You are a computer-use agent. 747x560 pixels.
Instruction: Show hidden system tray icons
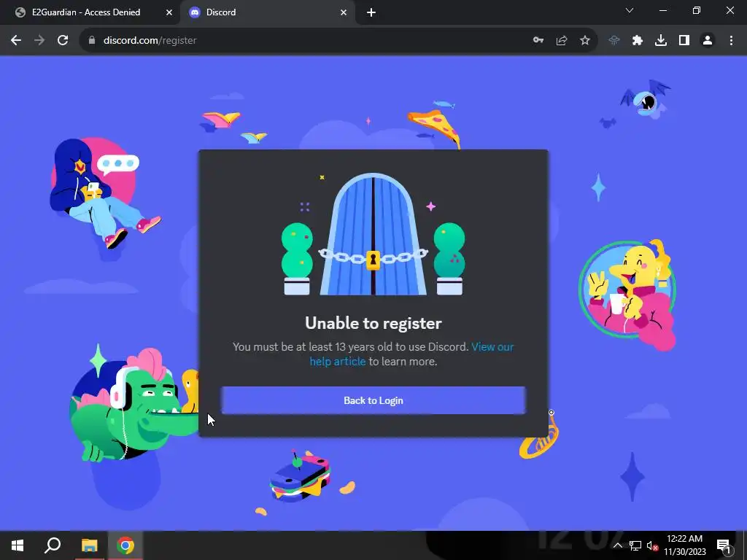point(617,545)
